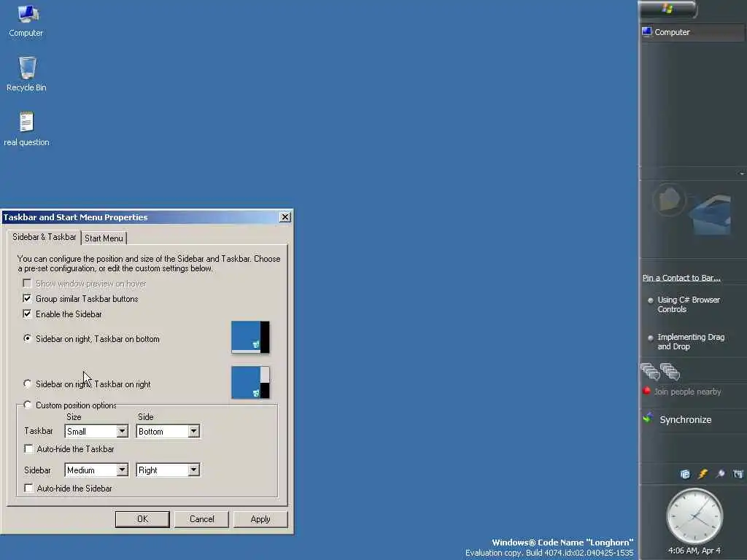Enable Auto-hide the Sidebar checkbox

(x=28, y=488)
